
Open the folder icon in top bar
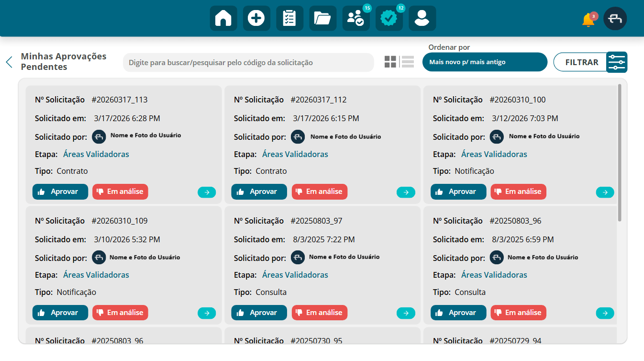322,18
